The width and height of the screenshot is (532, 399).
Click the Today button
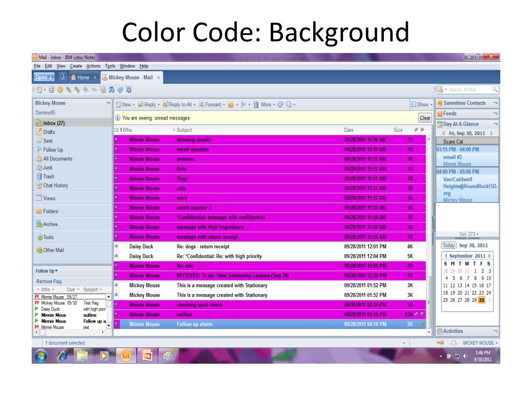point(448,245)
